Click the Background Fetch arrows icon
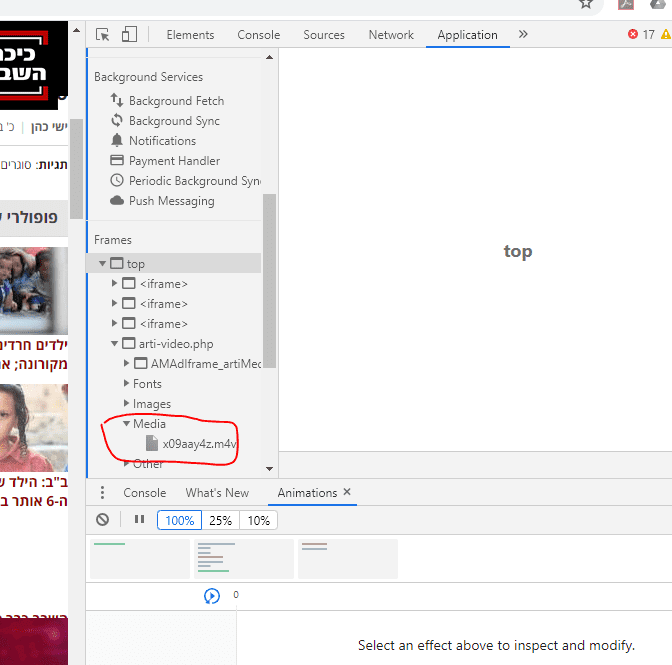The image size is (672, 665). [x=117, y=100]
